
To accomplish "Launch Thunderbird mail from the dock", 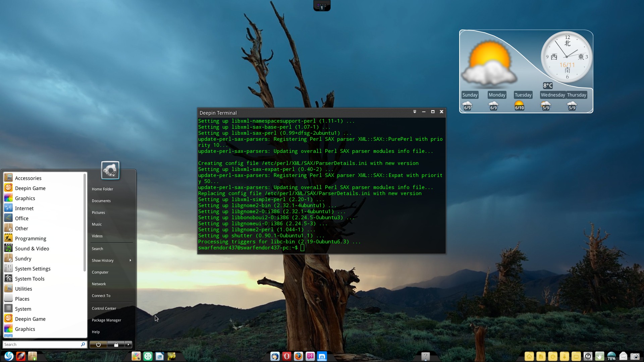I will (275, 356).
